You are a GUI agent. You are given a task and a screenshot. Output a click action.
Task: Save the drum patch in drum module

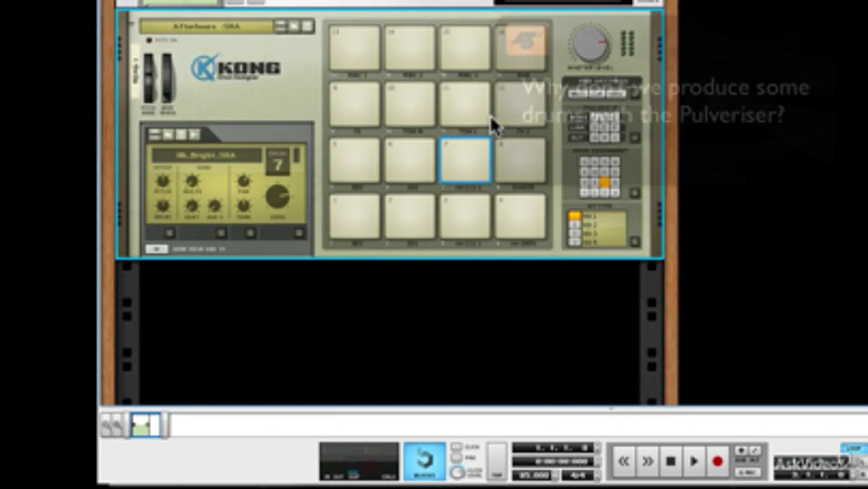click(x=181, y=134)
